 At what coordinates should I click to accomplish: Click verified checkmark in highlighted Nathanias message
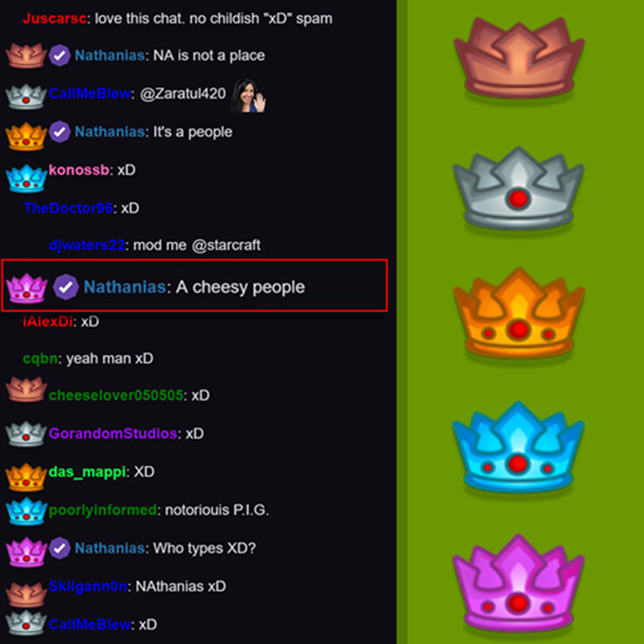click(66, 287)
